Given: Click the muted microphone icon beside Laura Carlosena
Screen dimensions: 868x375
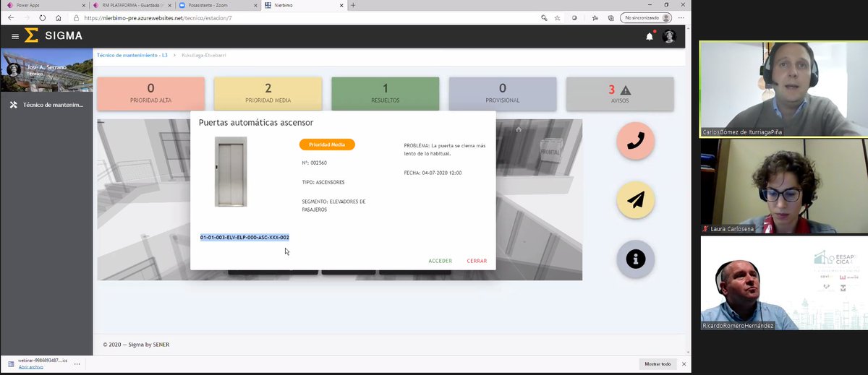Looking at the screenshot, I should [x=705, y=228].
